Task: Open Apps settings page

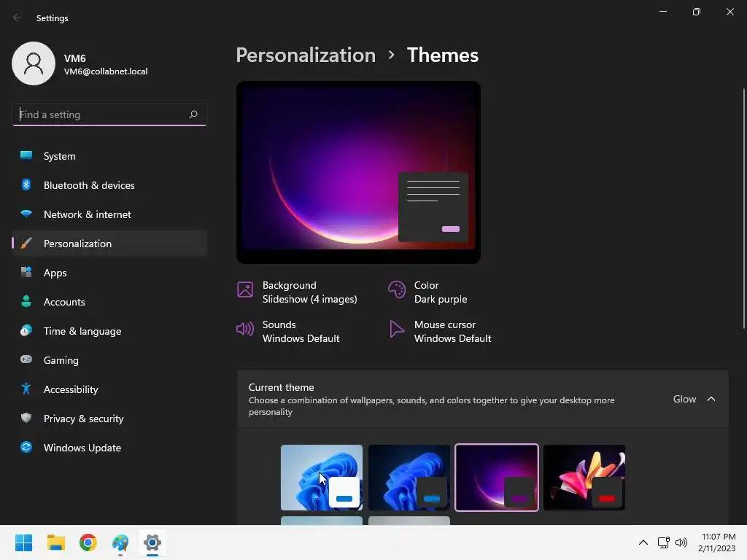Action: coord(109,273)
